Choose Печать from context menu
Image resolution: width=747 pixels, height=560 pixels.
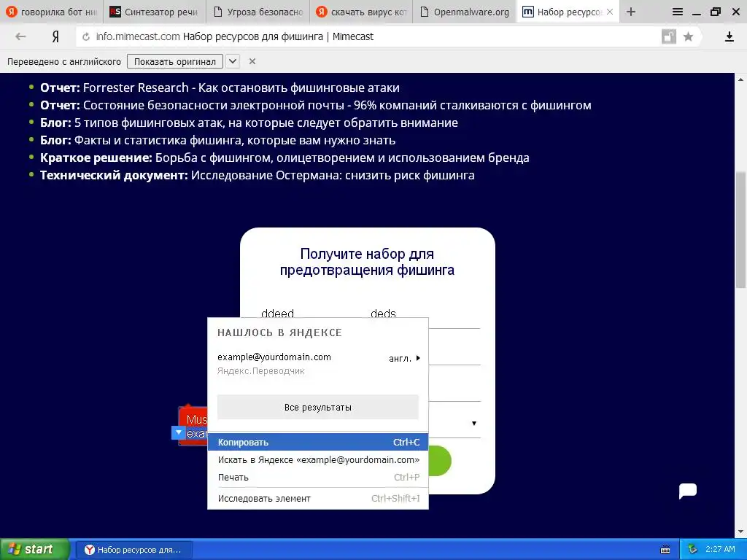point(318,477)
